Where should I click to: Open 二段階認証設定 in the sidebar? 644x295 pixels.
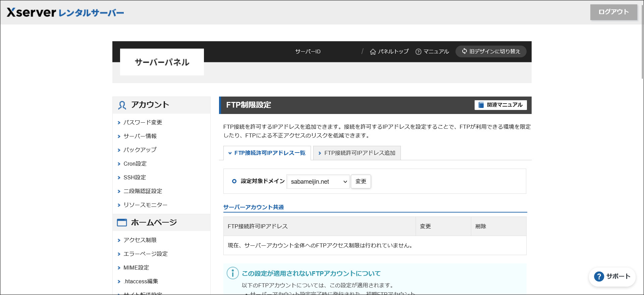pos(143,191)
